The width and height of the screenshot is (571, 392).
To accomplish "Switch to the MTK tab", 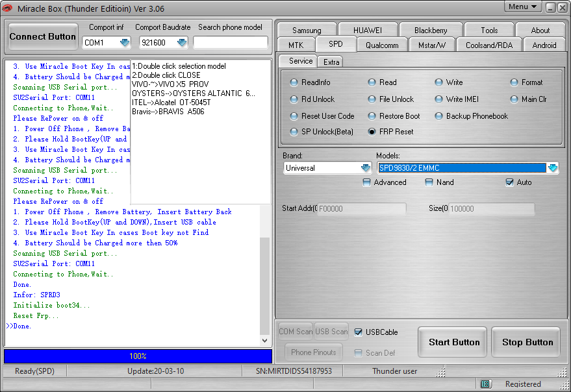I will click(296, 45).
